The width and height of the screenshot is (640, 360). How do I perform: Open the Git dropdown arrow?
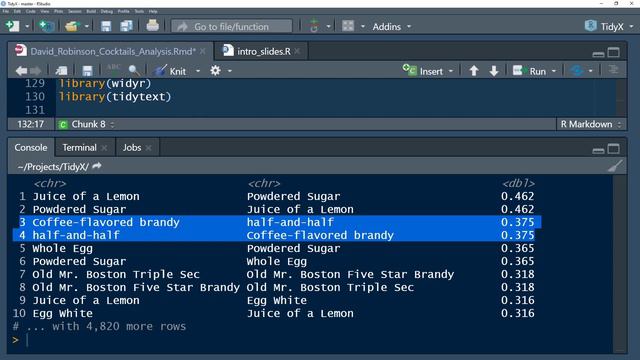coord(328,27)
